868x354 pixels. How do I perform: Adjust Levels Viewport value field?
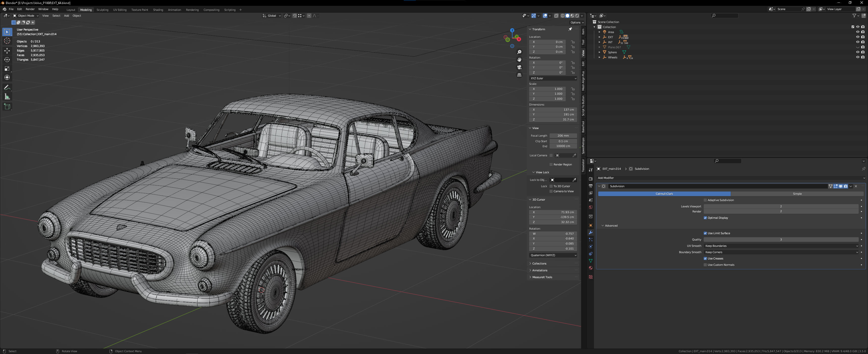[x=781, y=206]
